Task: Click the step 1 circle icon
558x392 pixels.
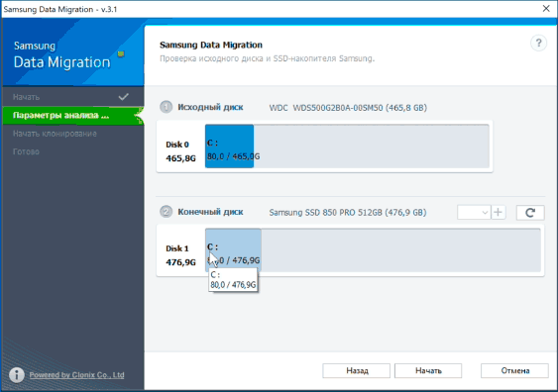Action: [166, 107]
